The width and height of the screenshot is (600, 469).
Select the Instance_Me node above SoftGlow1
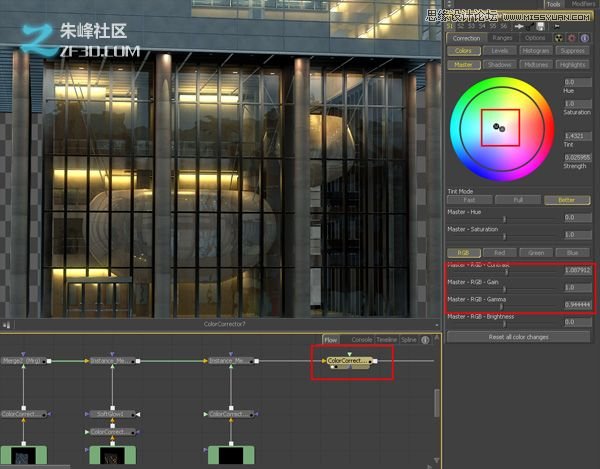click(112, 361)
